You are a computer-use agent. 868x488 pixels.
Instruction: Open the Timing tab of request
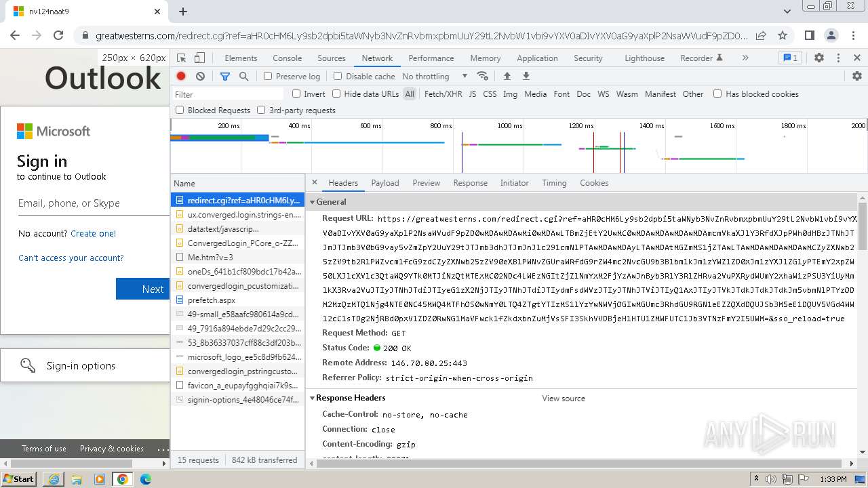(554, 183)
